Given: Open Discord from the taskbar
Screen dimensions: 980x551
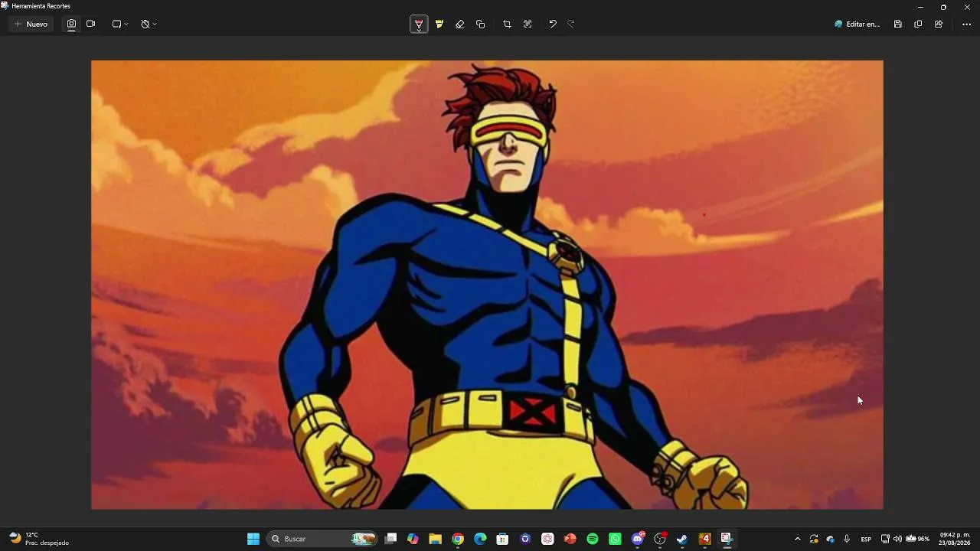Looking at the screenshot, I should pos(638,539).
